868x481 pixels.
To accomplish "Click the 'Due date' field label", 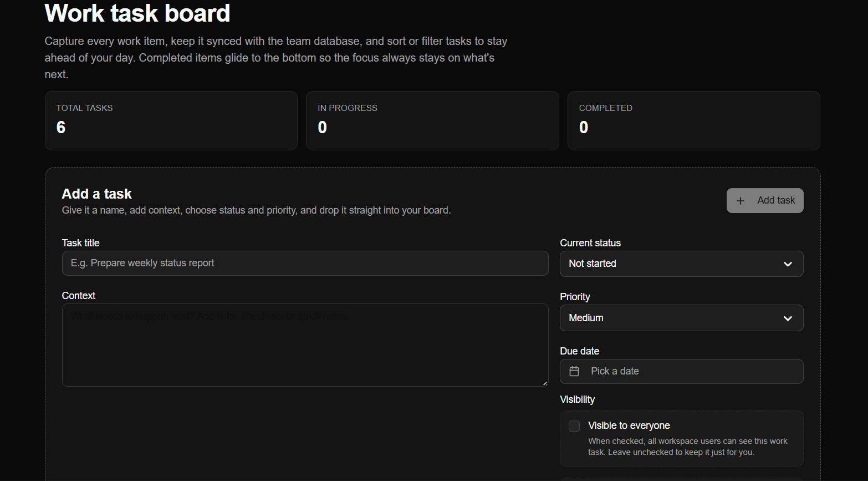I will tap(579, 351).
